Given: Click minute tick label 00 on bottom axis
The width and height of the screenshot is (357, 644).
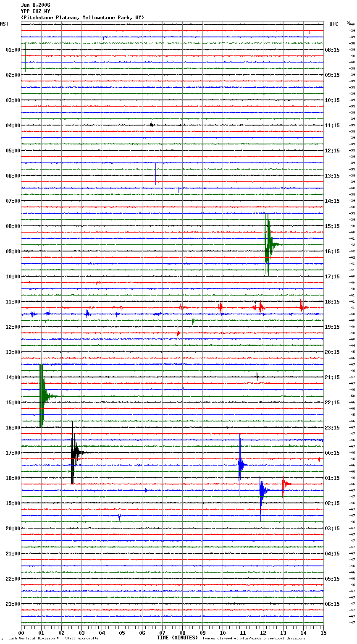Looking at the screenshot, I should [21, 633].
